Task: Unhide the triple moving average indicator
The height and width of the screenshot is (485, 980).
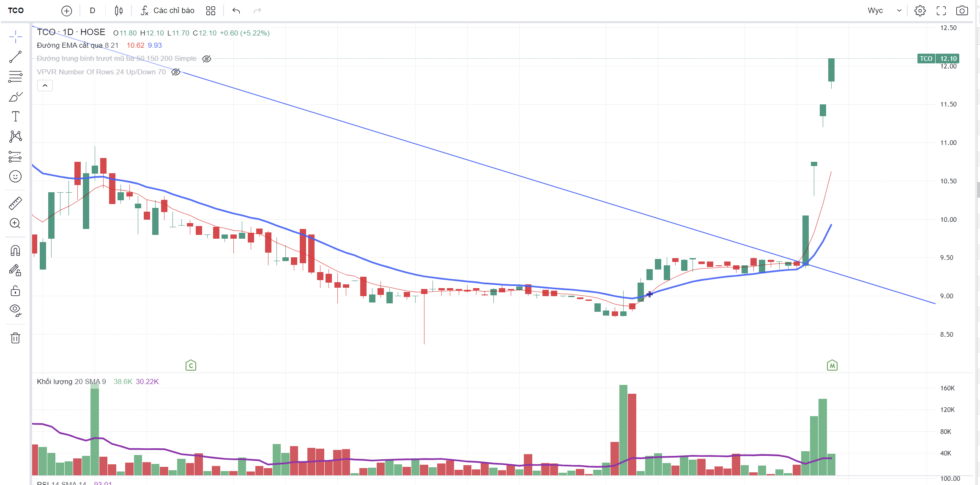Action: 206,59
